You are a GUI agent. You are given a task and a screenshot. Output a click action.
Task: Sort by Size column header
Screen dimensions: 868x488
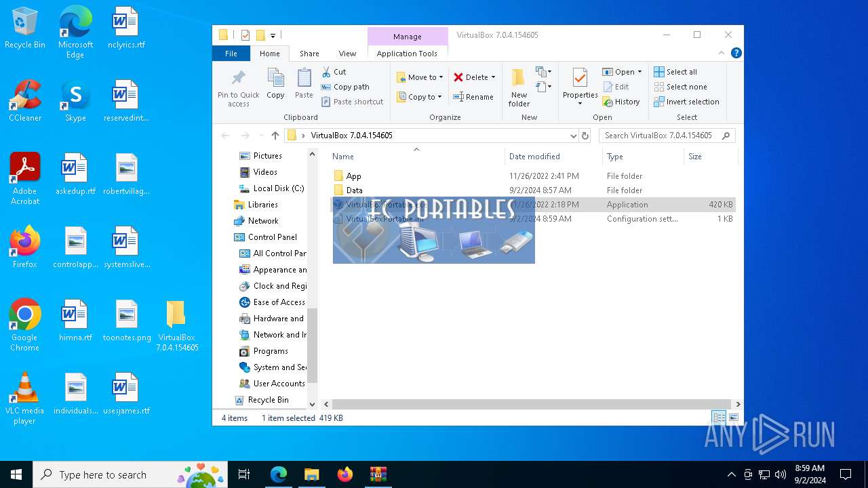tap(710, 157)
